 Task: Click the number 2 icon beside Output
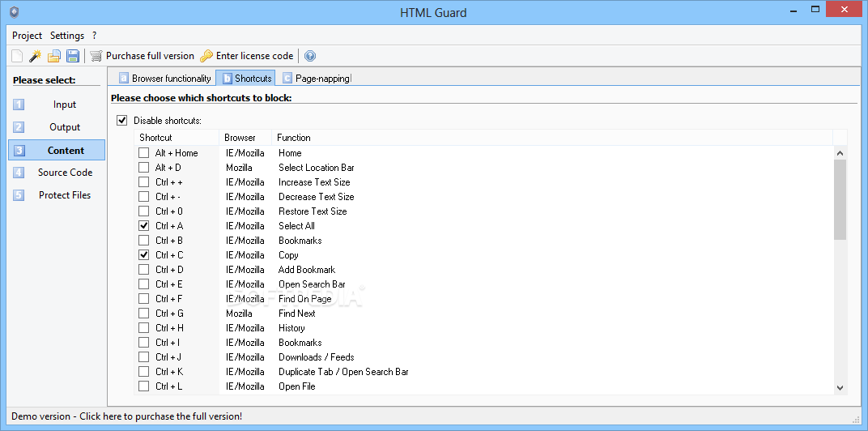click(x=19, y=127)
